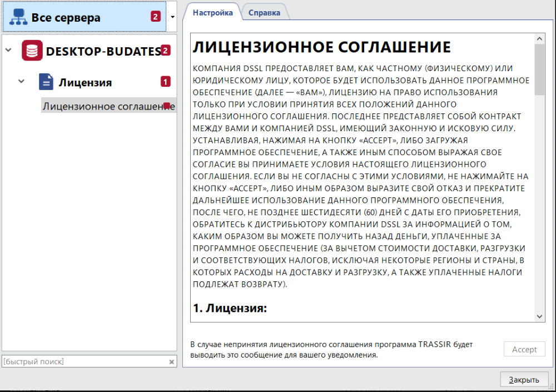
Task: Click the network icon beside Все сервера
Action: click(x=18, y=17)
